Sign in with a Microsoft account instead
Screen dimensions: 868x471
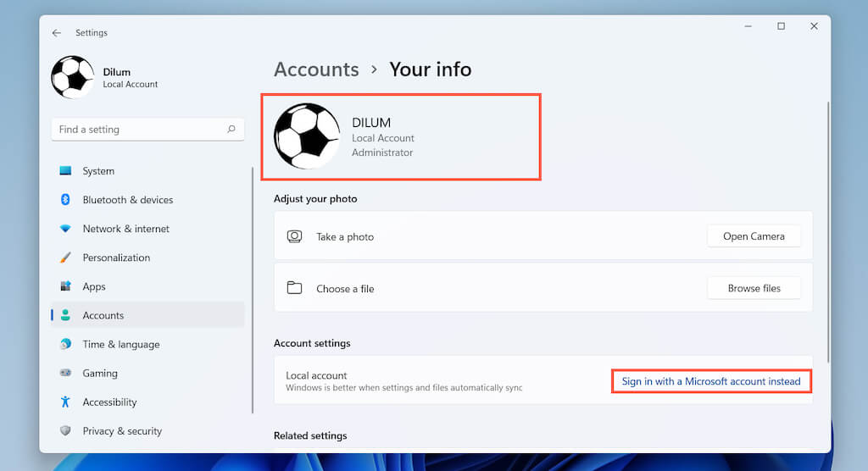711,381
